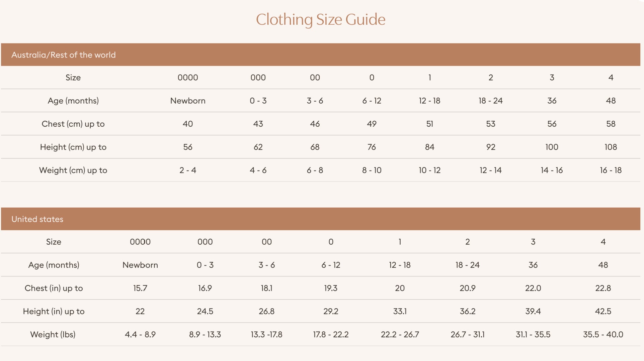Select the 35.5 - 40.0 weight cell
This screenshot has width=644, height=361.
(603, 334)
